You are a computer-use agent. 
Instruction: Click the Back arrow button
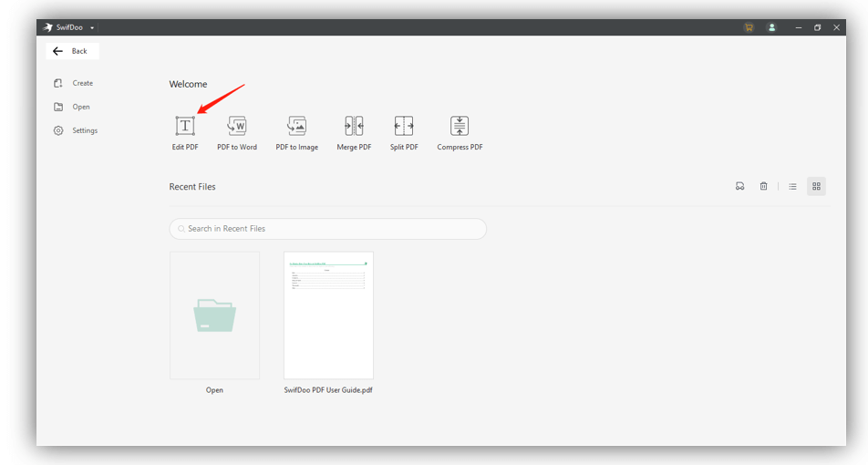click(72, 51)
